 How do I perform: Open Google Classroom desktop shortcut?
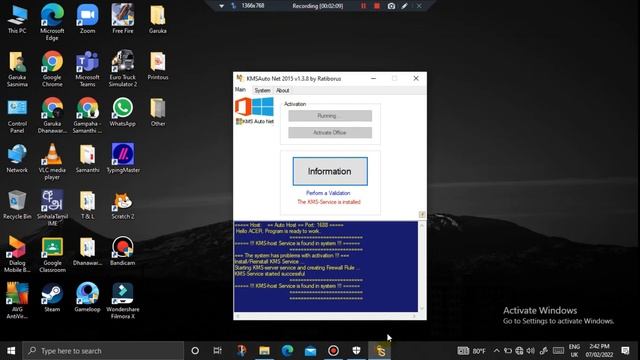click(x=52, y=255)
